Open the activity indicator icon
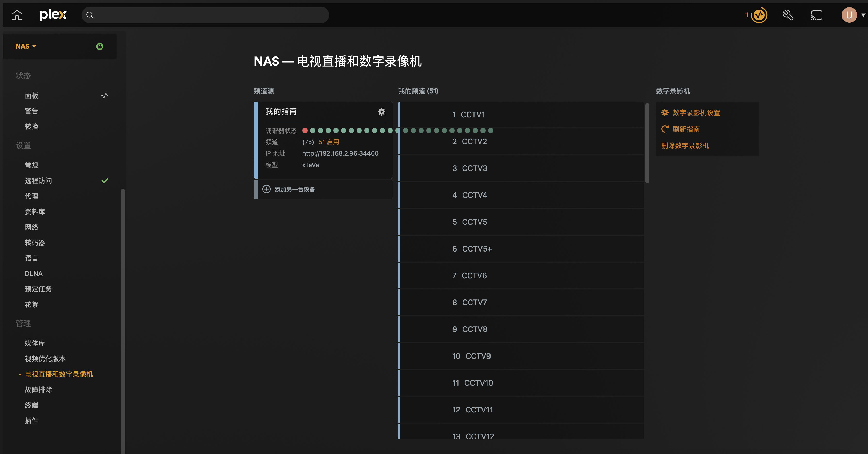Screen dimensions: 868x454 pyautogui.click(x=759, y=15)
